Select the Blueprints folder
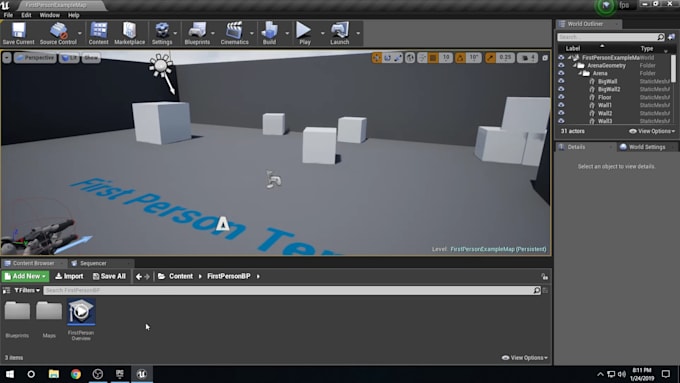Viewport: 680px width, 383px height. 17,319
